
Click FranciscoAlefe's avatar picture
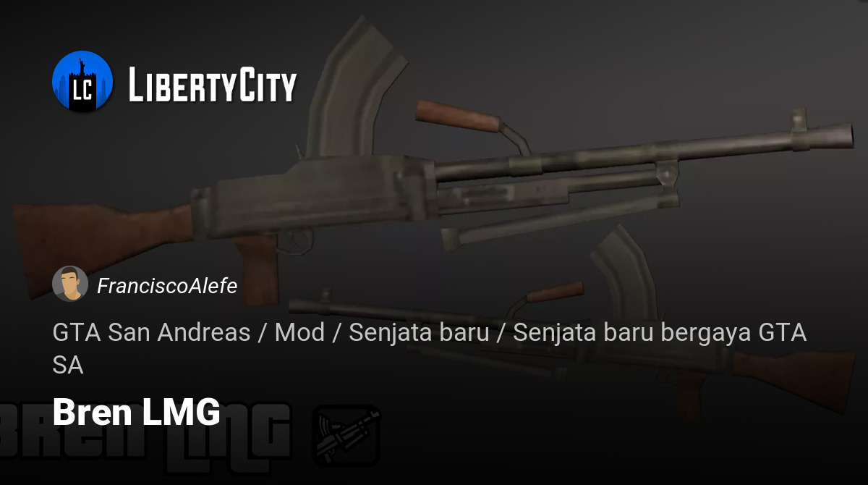point(69,284)
